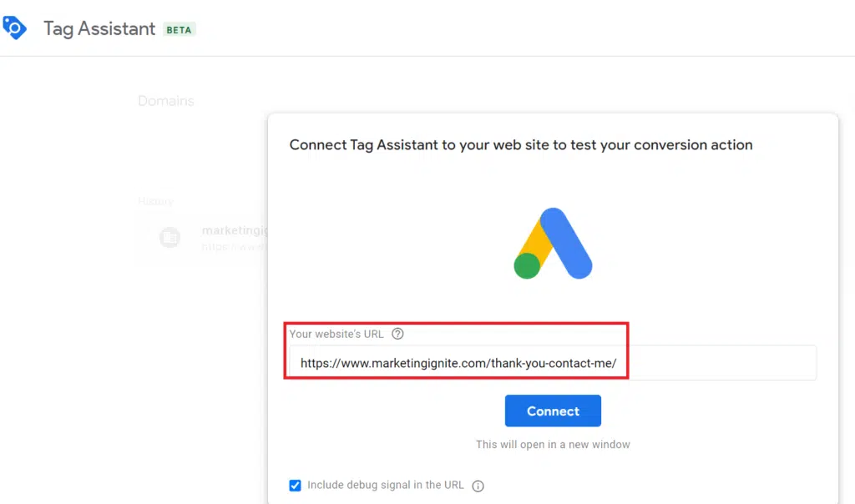This screenshot has height=504, width=855.
Task: Click the domain icon in the History entry
Action: coord(169,238)
